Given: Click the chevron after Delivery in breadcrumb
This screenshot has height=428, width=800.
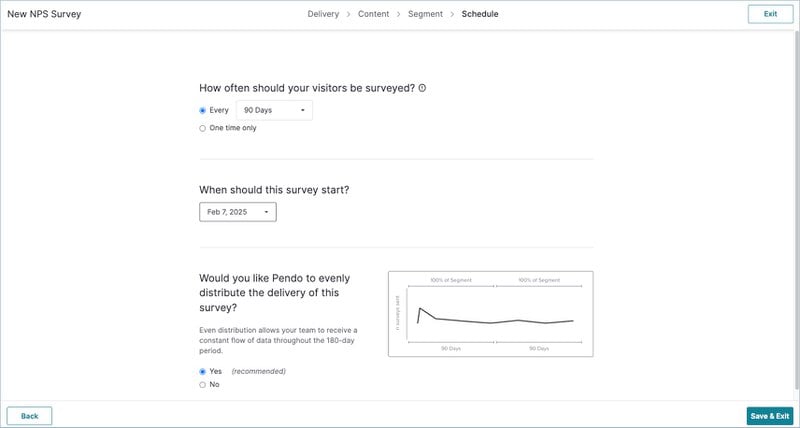Looking at the screenshot, I should point(349,14).
